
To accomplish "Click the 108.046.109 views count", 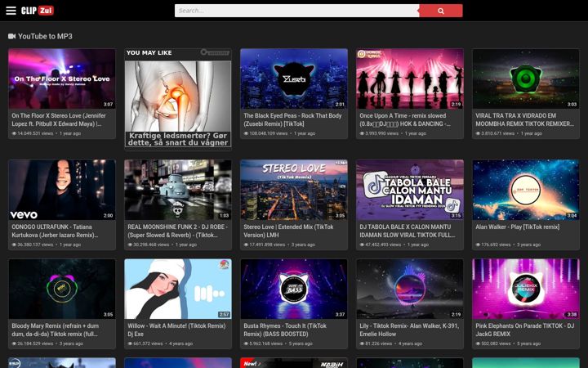I will tap(268, 133).
